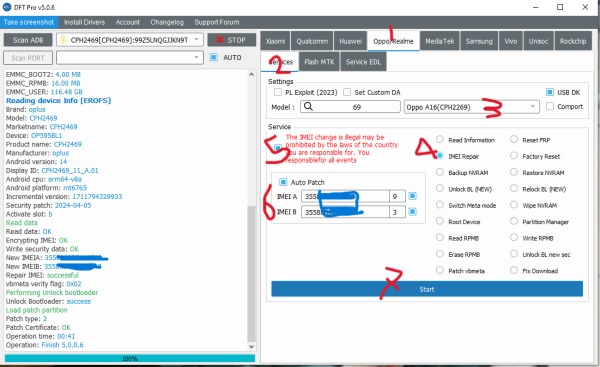Enable Set Custom DA checkbox
Image resolution: width=600 pixels, height=367 pixels.
[347, 92]
